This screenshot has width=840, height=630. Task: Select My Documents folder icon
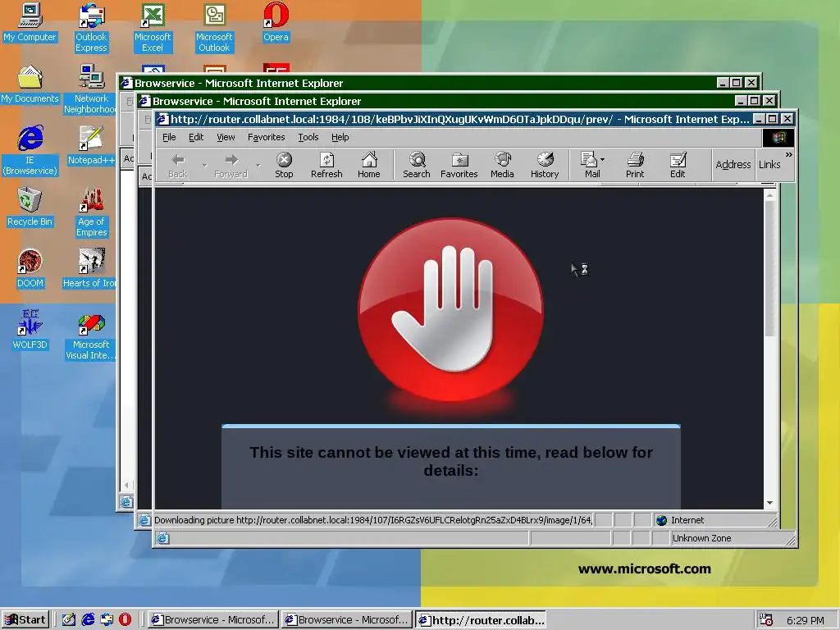pyautogui.click(x=30, y=84)
